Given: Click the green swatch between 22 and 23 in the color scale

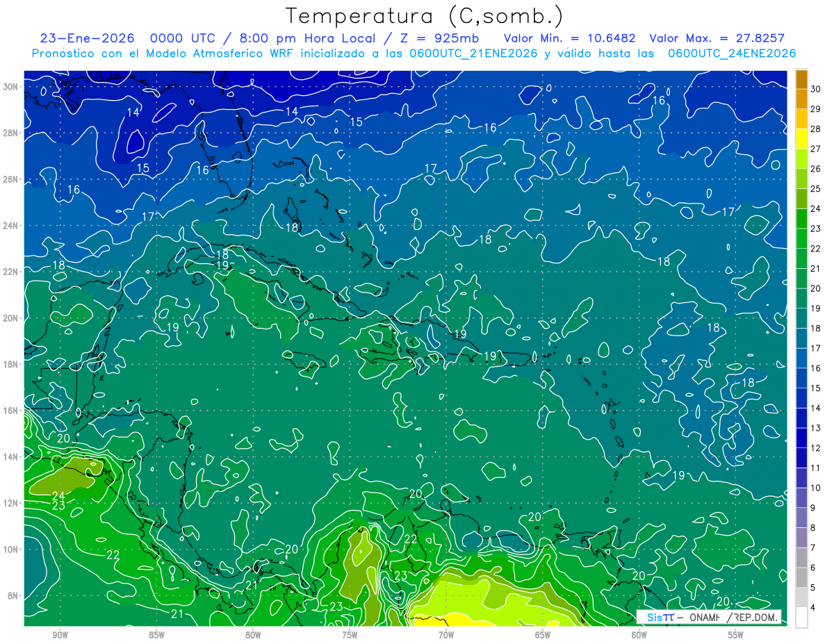Looking at the screenshot, I should (802, 238).
